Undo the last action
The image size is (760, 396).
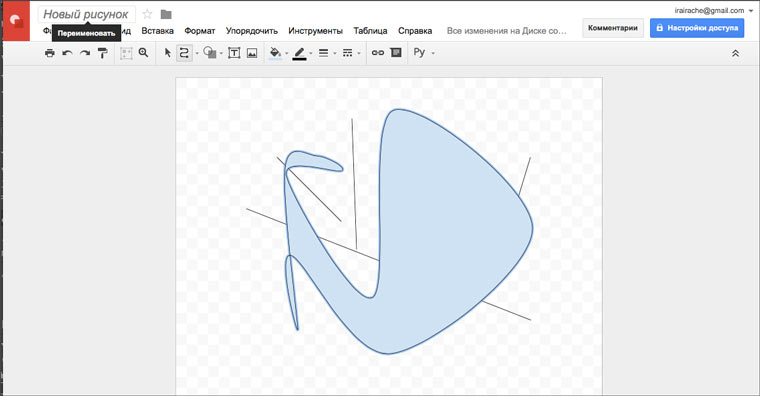coord(67,53)
